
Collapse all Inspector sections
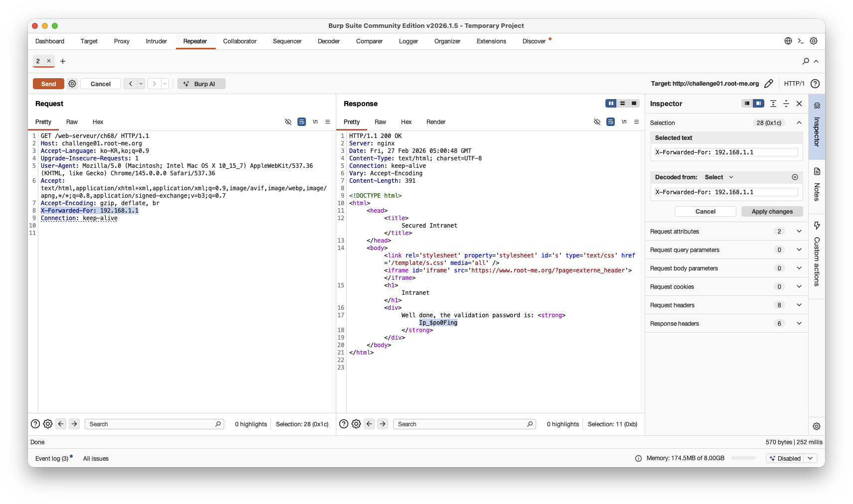[786, 103]
